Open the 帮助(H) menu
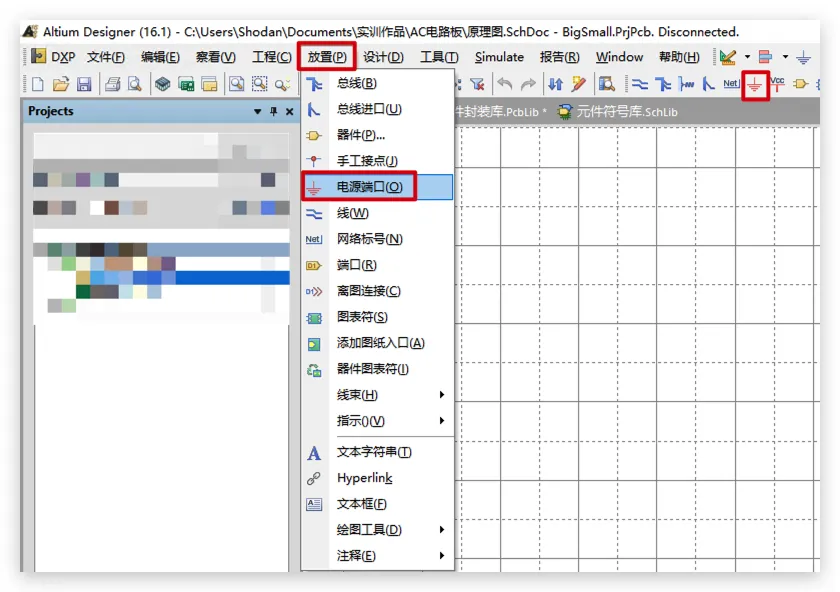The height and width of the screenshot is (592, 840). click(679, 57)
